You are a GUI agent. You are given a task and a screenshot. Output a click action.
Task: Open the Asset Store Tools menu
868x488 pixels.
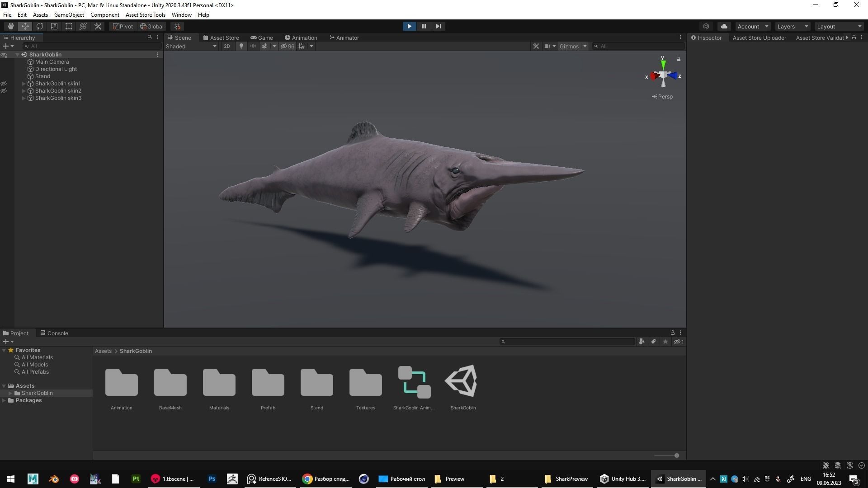click(146, 14)
